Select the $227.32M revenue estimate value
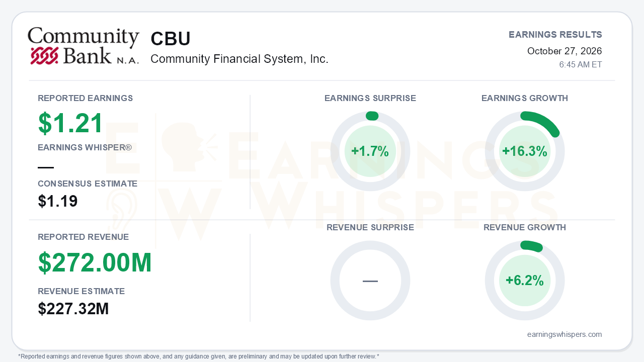Screen dimensions: 644x362 click(73, 309)
